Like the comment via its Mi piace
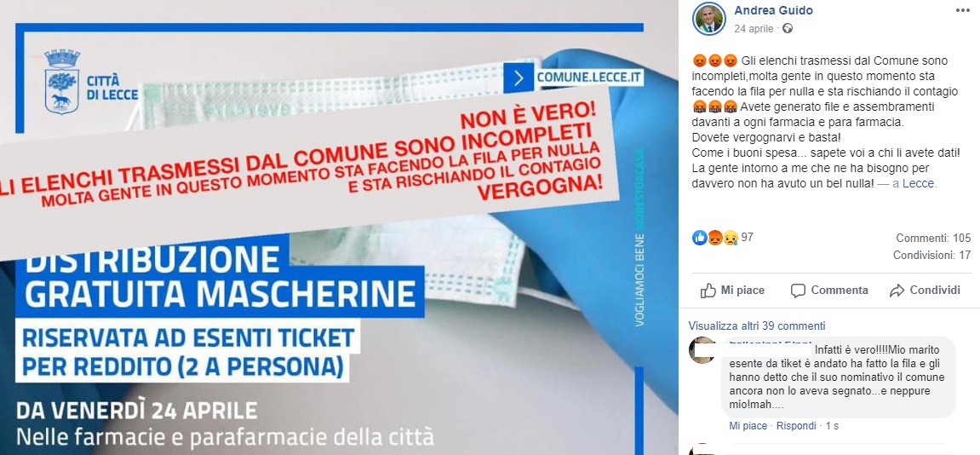Viewport: 980px width, 455px height. click(x=748, y=425)
